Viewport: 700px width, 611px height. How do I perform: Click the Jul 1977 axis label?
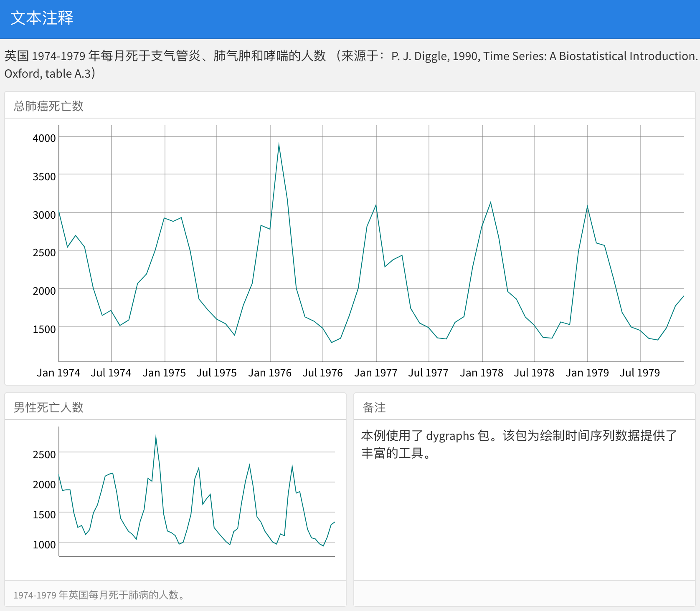(x=429, y=373)
